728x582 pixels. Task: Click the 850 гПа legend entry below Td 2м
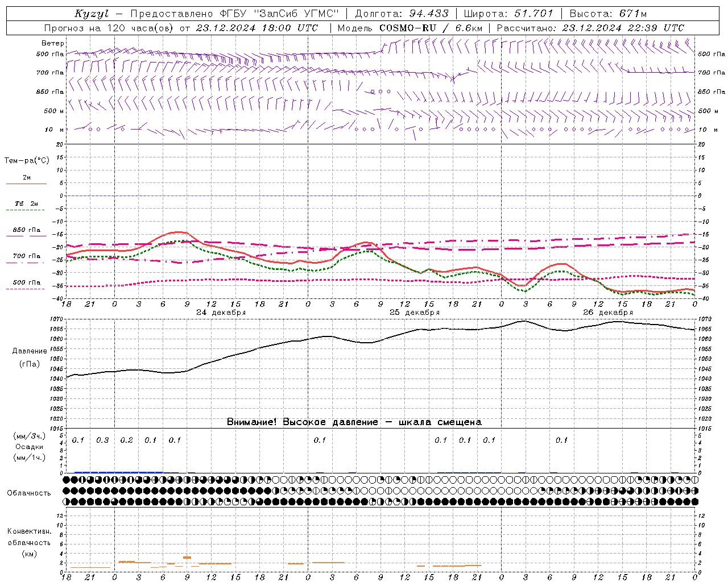click(x=26, y=232)
